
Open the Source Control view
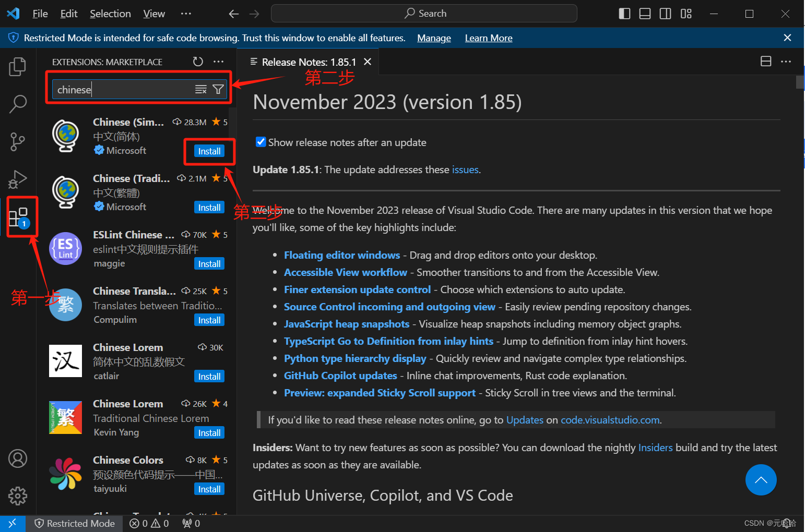(17, 141)
